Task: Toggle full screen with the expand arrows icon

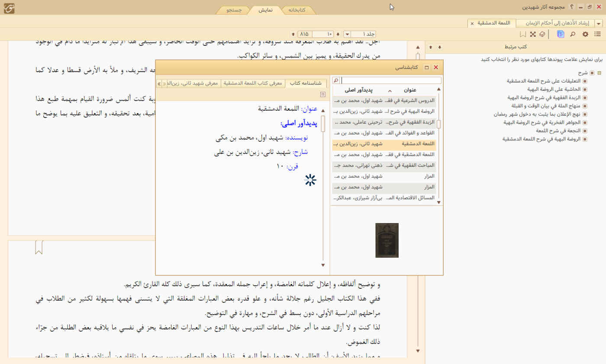Action: click(533, 34)
